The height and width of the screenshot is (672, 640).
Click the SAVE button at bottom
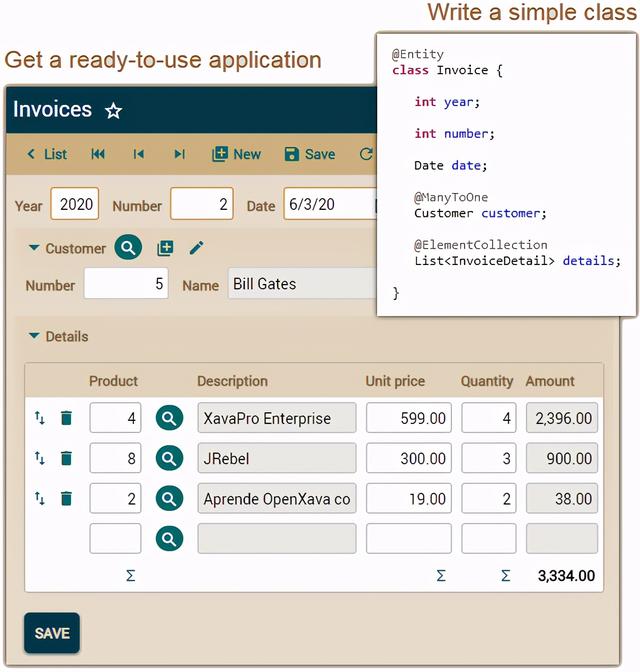[x=52, y=633]
